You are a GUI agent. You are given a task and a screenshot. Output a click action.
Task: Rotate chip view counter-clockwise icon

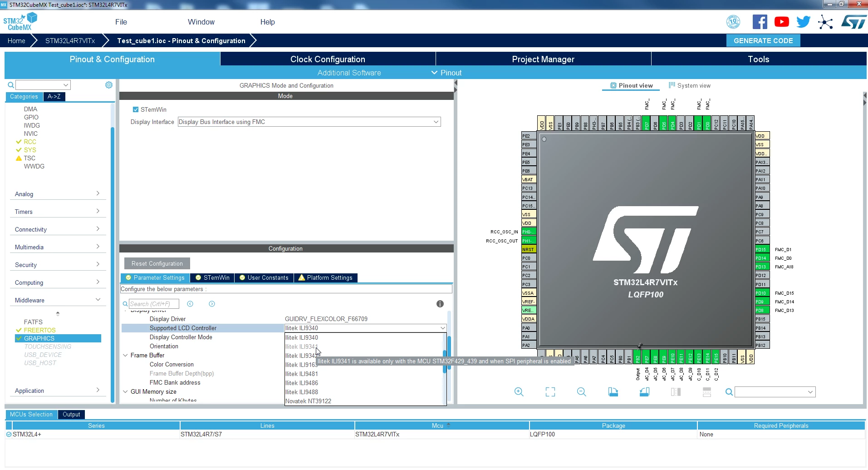click(x=644, y=392)
